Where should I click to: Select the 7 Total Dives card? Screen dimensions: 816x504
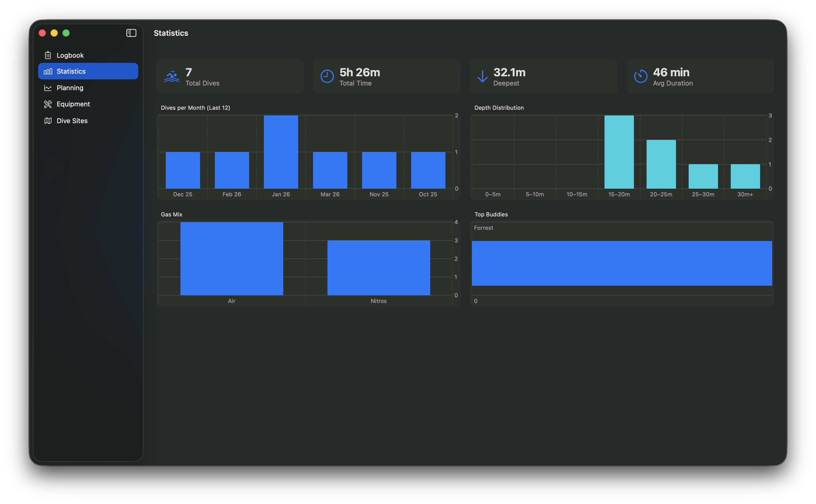[x=230, y=76]
